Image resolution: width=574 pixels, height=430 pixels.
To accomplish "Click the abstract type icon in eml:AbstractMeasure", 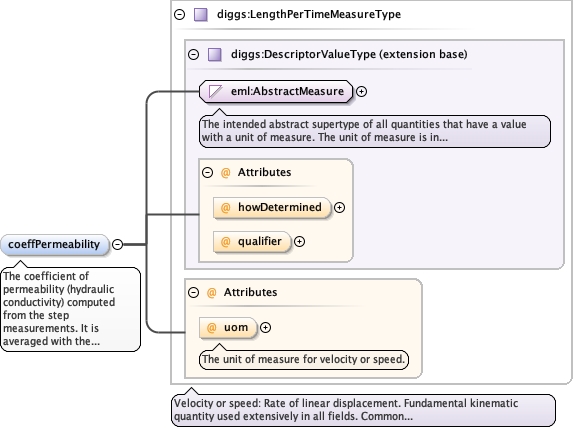I will tap(215, 91).
